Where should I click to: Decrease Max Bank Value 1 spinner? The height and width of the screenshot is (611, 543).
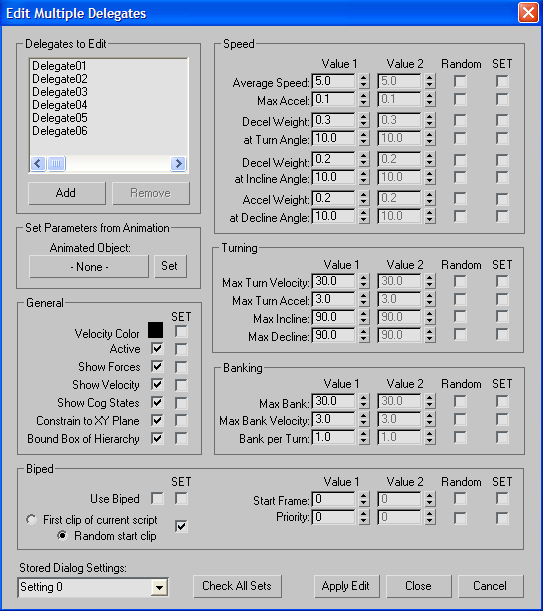(x=364, y=405)
